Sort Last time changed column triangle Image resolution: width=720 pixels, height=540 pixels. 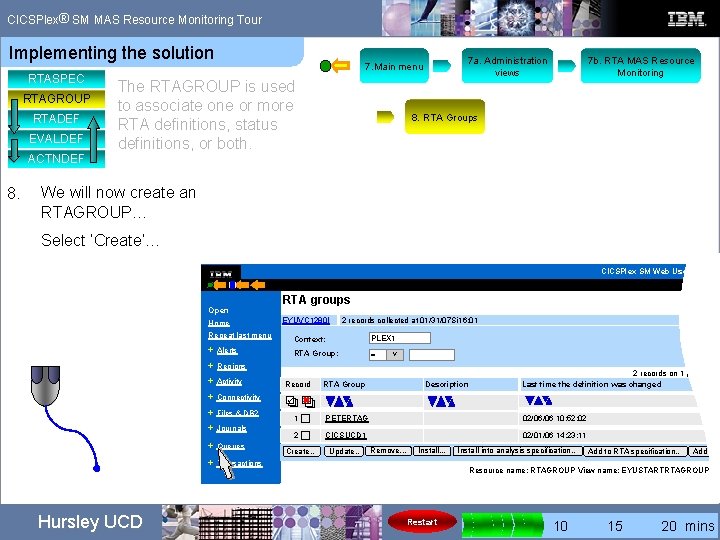538,401
